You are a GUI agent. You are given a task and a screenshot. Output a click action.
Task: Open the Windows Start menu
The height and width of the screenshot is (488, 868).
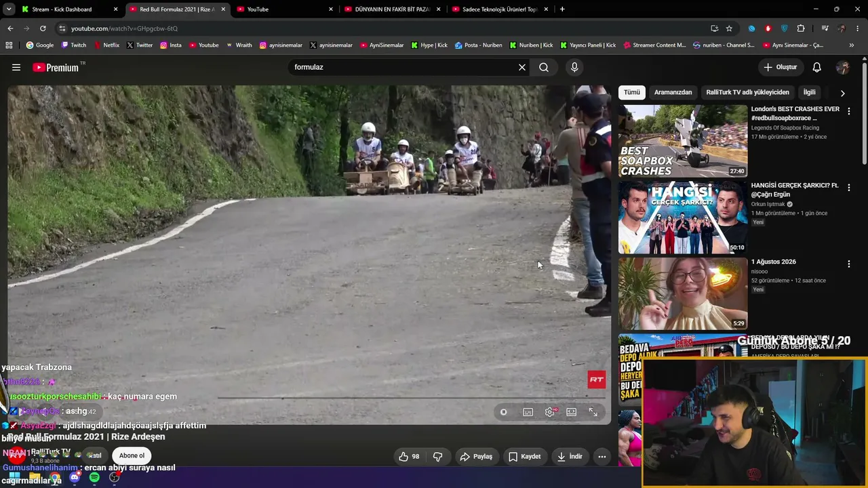click(14, 477)
